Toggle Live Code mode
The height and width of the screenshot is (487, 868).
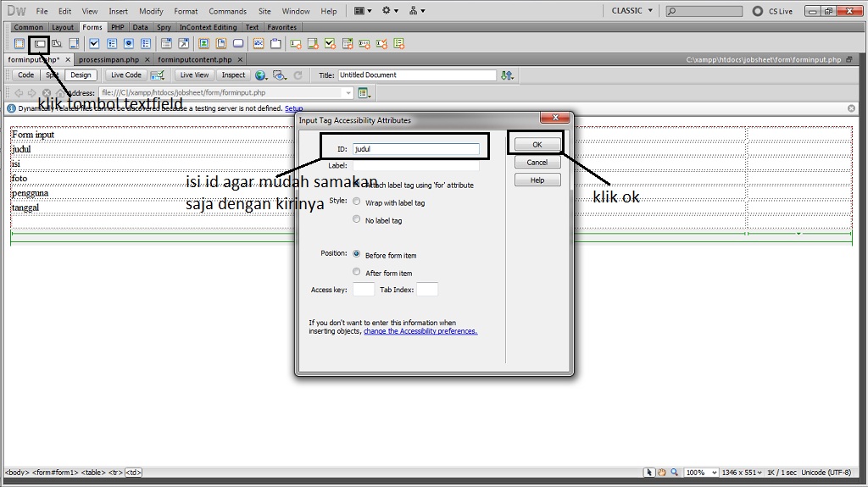tap(126, 75)
